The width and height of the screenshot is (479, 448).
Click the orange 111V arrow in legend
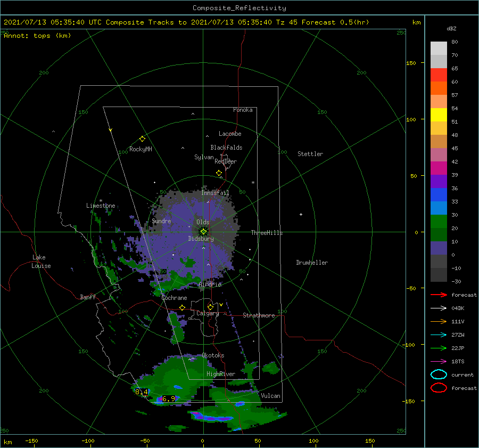coord(439,321)
